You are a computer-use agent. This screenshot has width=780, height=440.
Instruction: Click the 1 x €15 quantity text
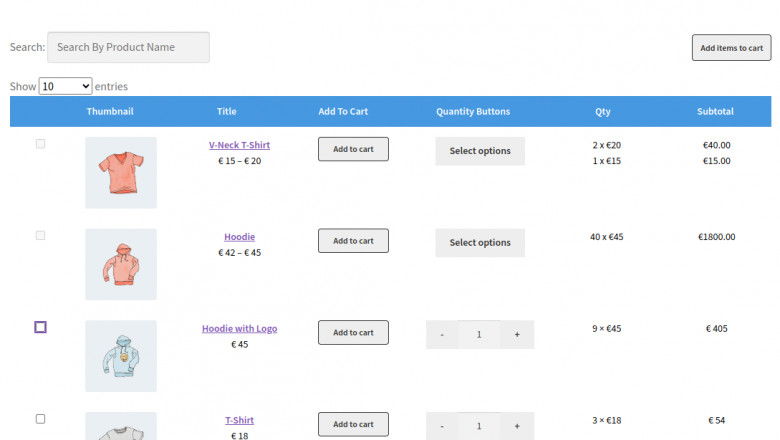click(606, 161)
